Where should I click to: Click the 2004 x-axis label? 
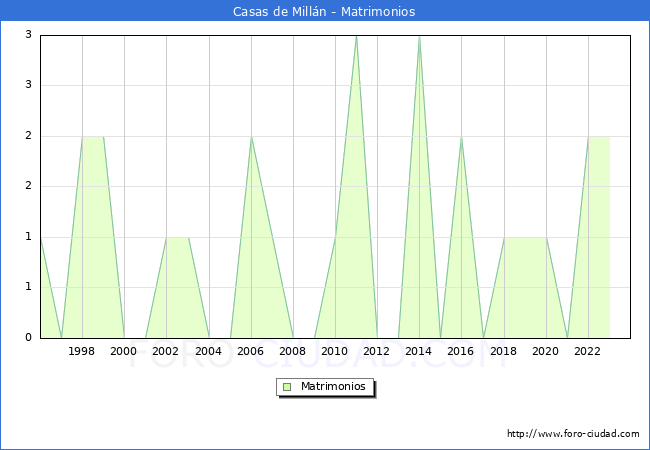coord(208,351)
